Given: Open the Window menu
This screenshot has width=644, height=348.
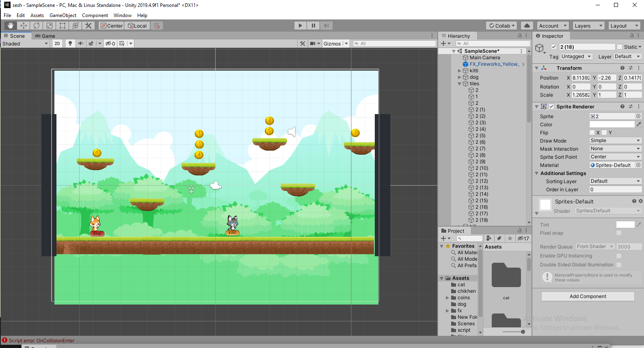Looking at the screenshot, I should (123, 15).
